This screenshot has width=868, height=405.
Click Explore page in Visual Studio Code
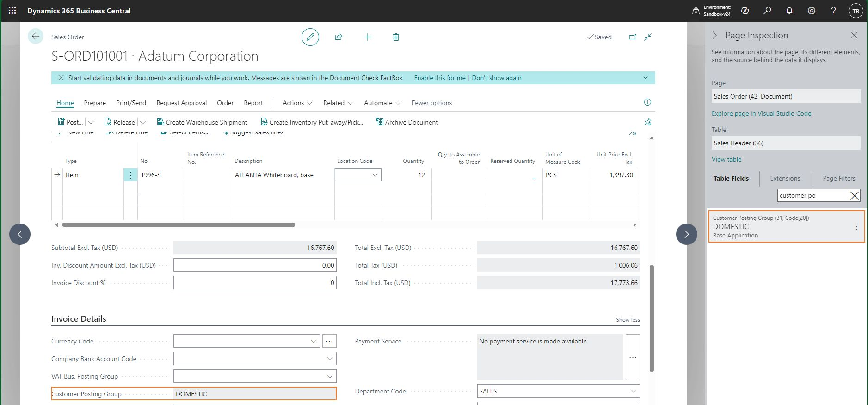(761, 113)
